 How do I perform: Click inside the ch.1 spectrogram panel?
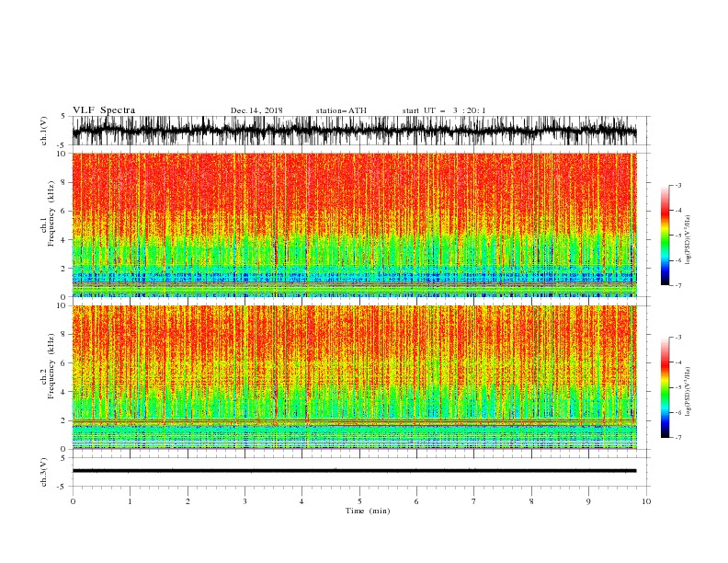[354, 224]
